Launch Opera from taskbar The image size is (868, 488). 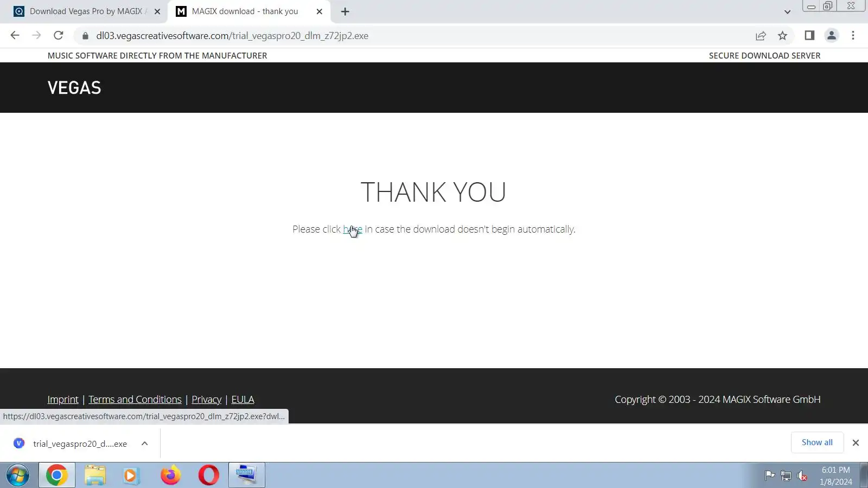coord(208,476)
